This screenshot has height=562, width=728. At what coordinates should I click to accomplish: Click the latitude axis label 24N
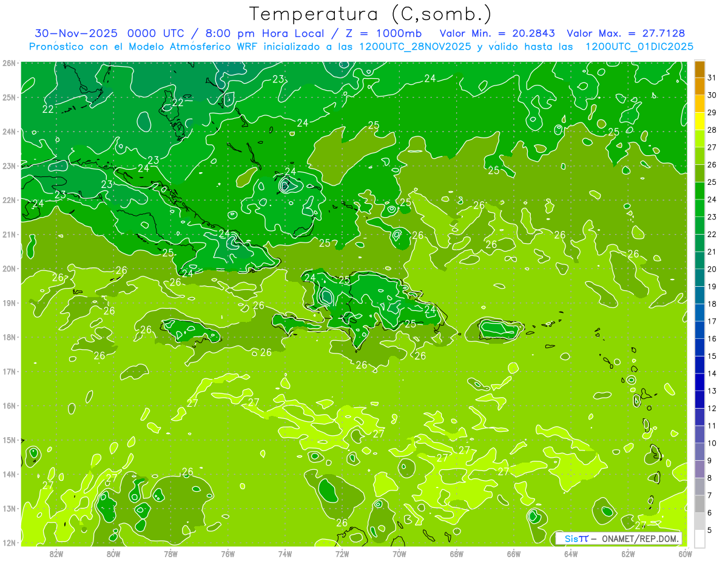[9, 132]
